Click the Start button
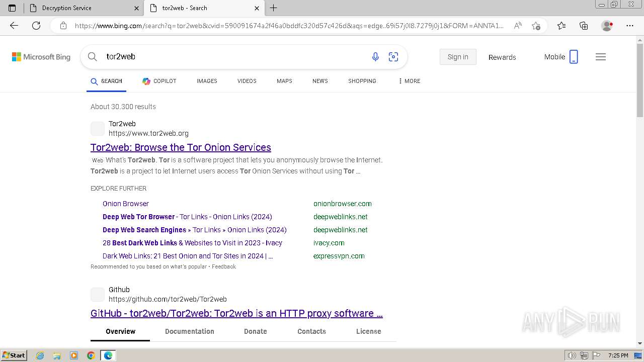 click(x=14, y=355)
